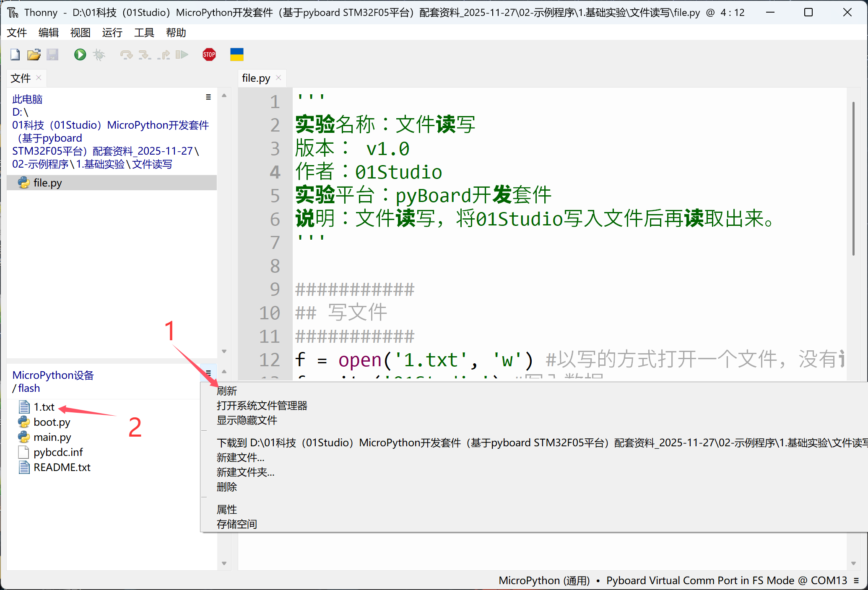868x590 pixels.
Task: Click the Step over debug icon
Action: point(126,54)
